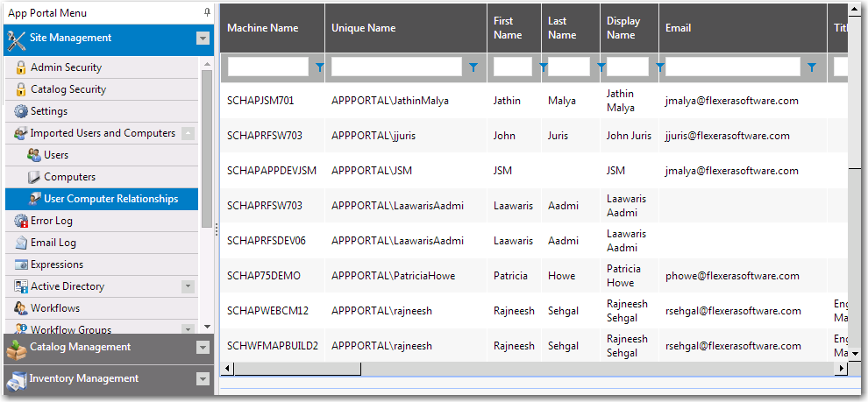Click the Error Log icon
The image size is (868, 402).
21,221
